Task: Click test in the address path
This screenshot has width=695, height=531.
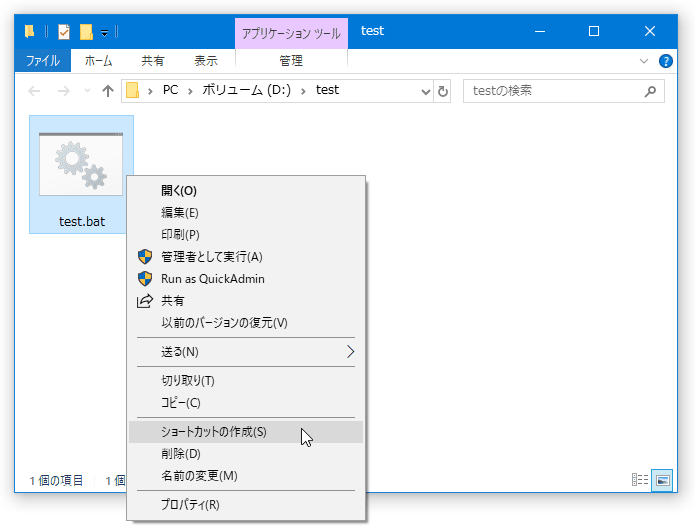Action: pyautogui.click(x=328, y=90)
